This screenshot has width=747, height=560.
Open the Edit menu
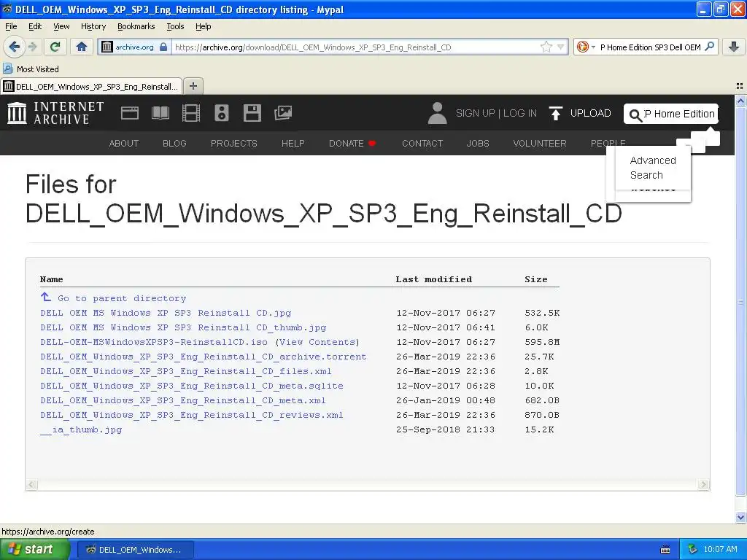point(35,26)
